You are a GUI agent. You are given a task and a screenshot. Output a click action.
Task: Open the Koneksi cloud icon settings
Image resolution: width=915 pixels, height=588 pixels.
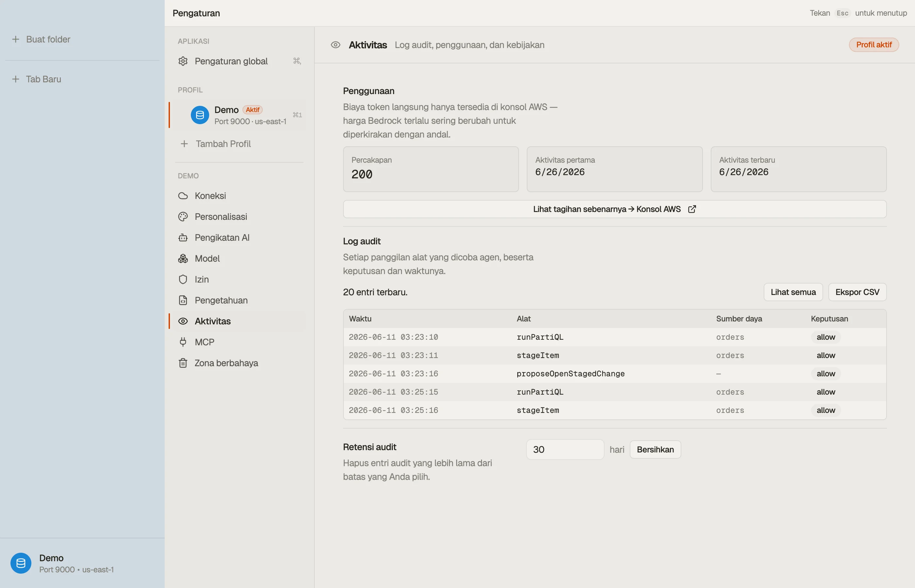coord(183,196)
